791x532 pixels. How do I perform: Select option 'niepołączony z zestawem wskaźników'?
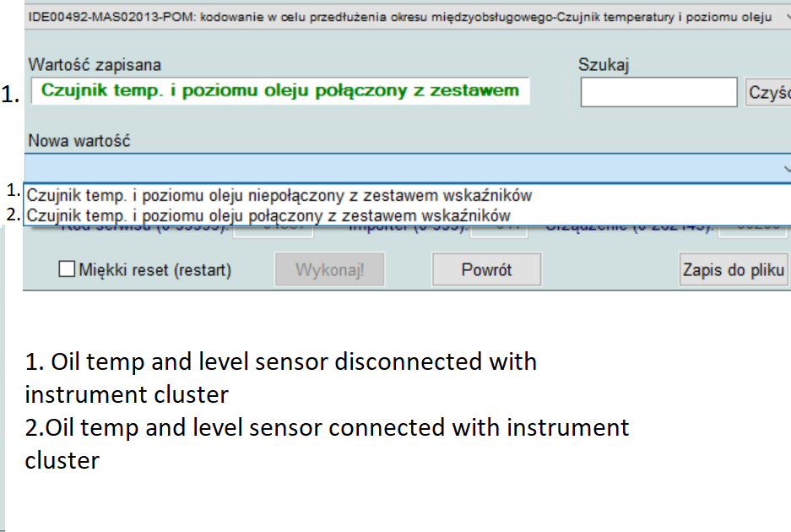pyautogui.click(x=279, y=196)
